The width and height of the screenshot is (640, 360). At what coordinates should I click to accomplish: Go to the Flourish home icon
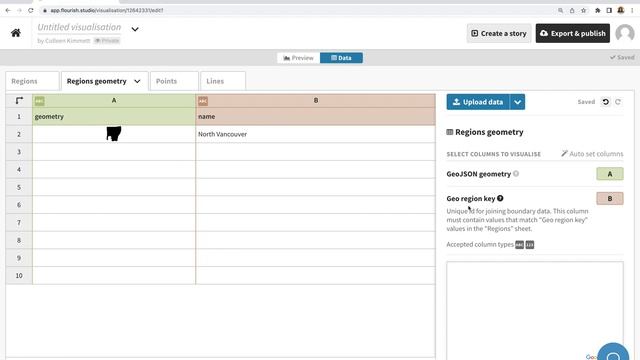(x=16, y=33)
